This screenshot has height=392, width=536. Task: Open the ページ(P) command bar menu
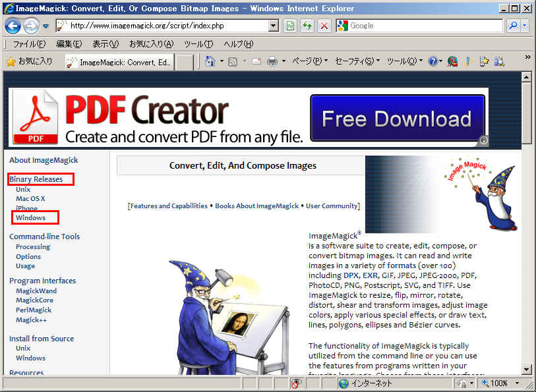tap(310, 61)
